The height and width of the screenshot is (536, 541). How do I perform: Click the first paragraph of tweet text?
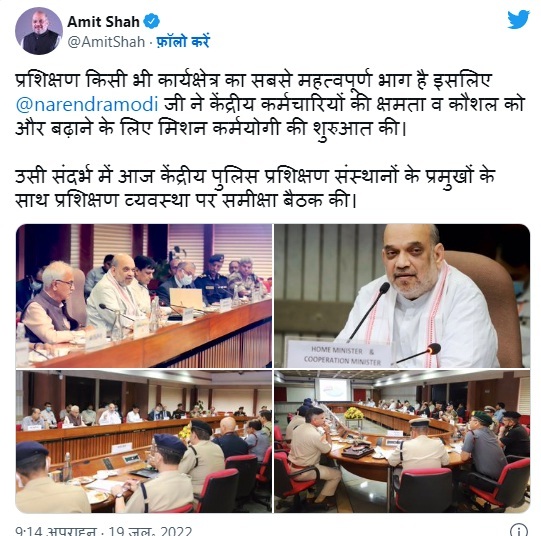point(270,105)
